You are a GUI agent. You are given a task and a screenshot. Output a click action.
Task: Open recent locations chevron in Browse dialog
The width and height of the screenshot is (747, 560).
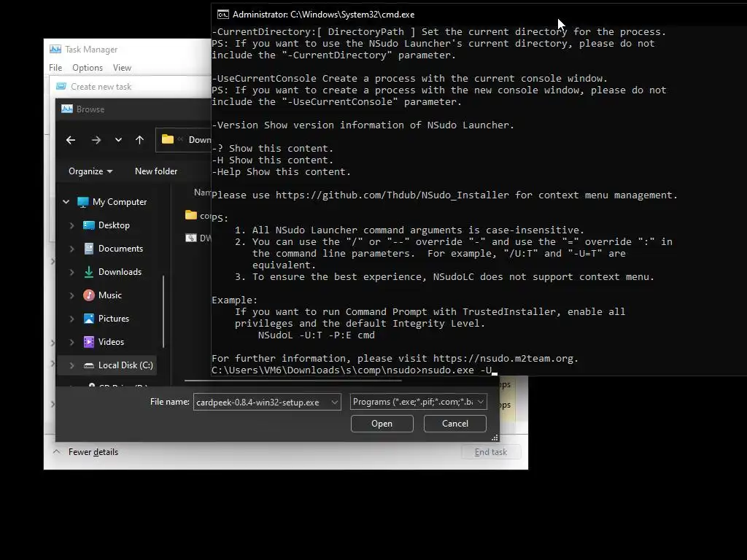coord(118,140)
